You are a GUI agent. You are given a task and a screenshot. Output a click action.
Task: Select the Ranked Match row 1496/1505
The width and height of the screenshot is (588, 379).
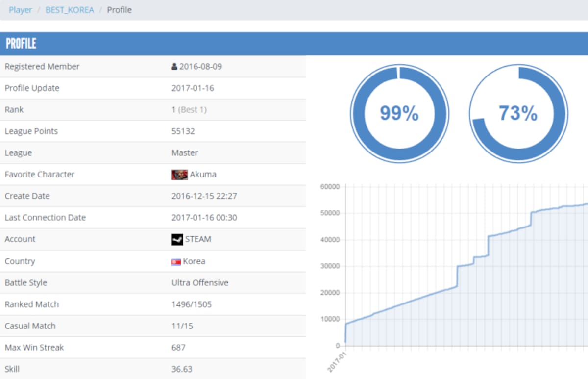152,304
